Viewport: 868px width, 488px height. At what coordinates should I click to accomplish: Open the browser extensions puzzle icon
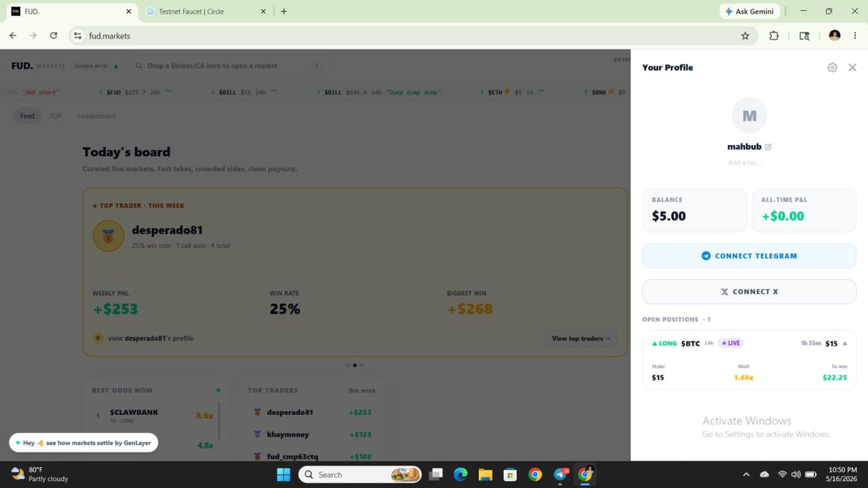(x=774, y=35)
